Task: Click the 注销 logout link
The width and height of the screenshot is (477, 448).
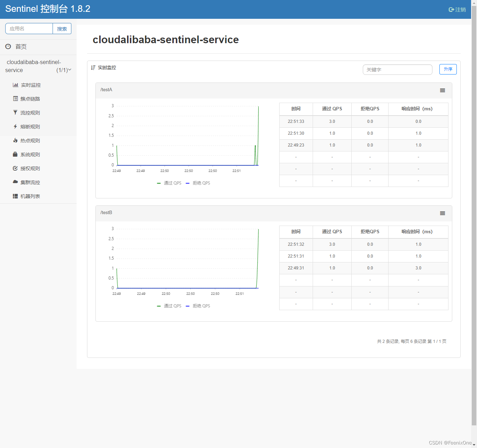Action: click(x=457, y=10)
